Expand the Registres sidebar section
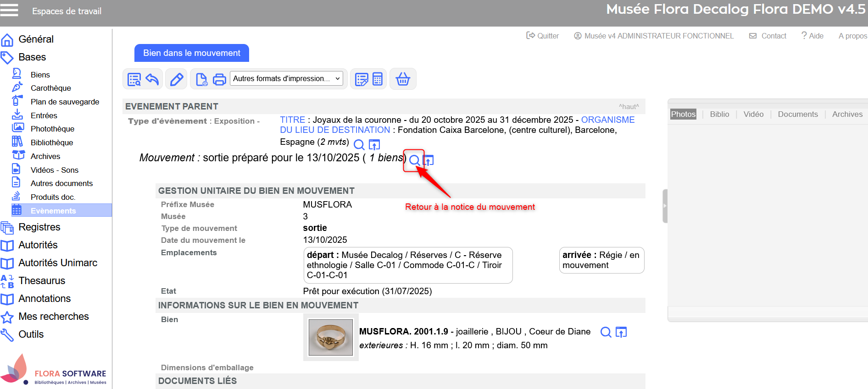 tap(39, 227)
